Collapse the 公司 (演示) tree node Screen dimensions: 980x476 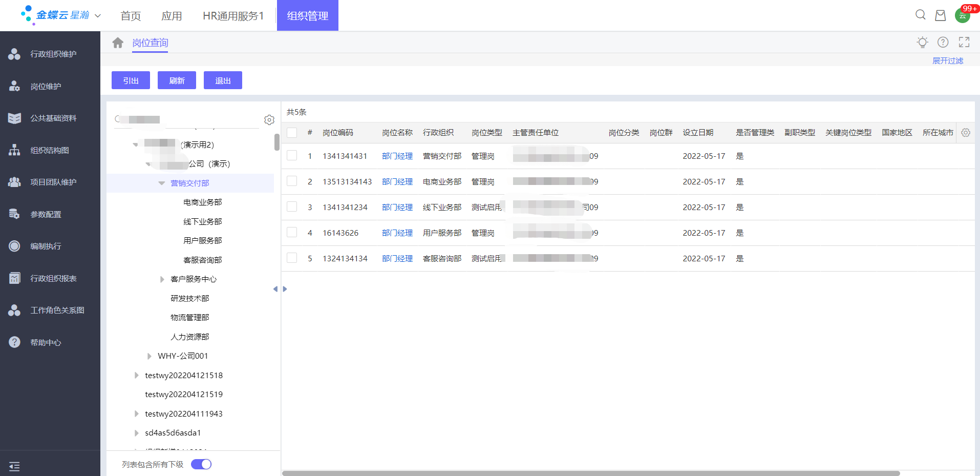pos(148,164)
